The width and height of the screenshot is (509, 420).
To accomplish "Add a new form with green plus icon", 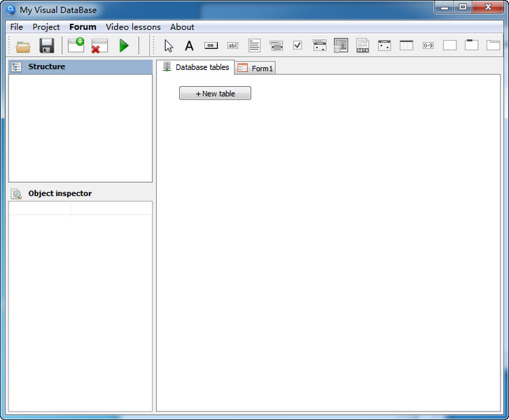I will pyautogui.click(x=76, y=45).
